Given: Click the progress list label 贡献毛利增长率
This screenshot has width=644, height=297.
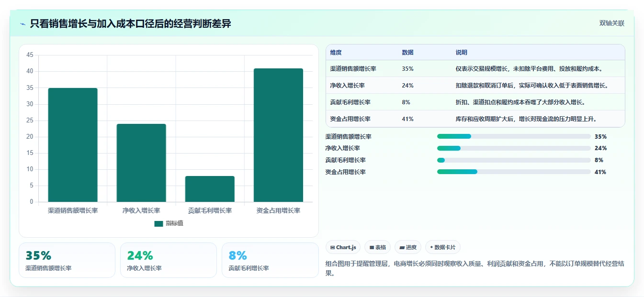Looking at the screenshot, I should 345,160.
